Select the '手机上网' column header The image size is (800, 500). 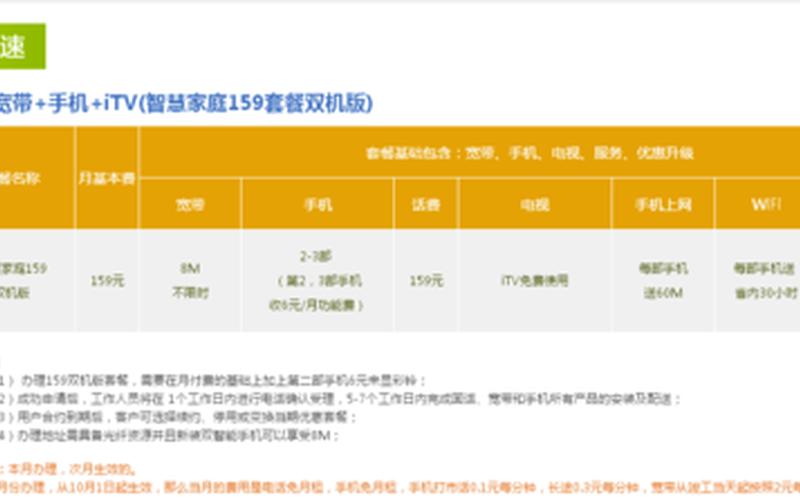coord(663,205)
